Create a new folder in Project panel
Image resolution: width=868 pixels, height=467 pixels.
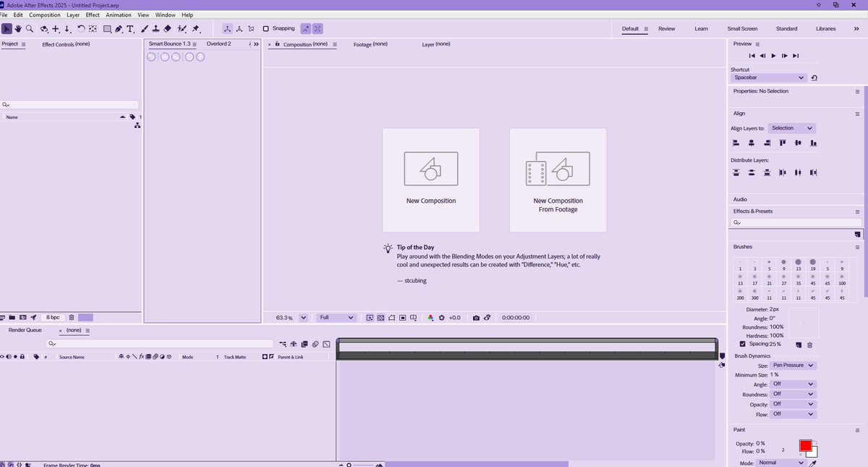click(x=12, y=317)
